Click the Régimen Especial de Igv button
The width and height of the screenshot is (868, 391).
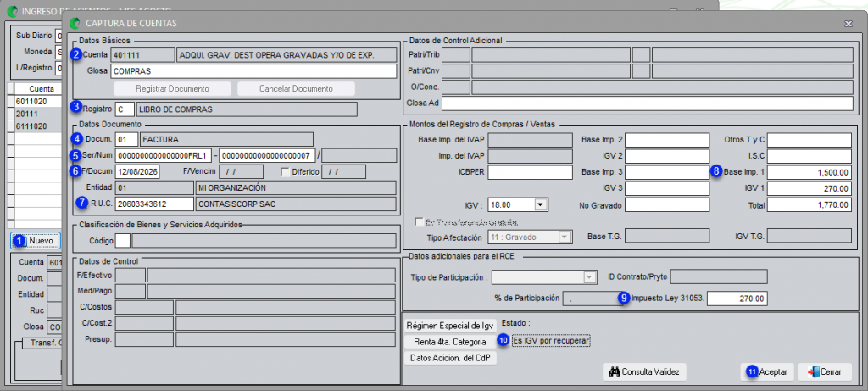pos(449,325)
